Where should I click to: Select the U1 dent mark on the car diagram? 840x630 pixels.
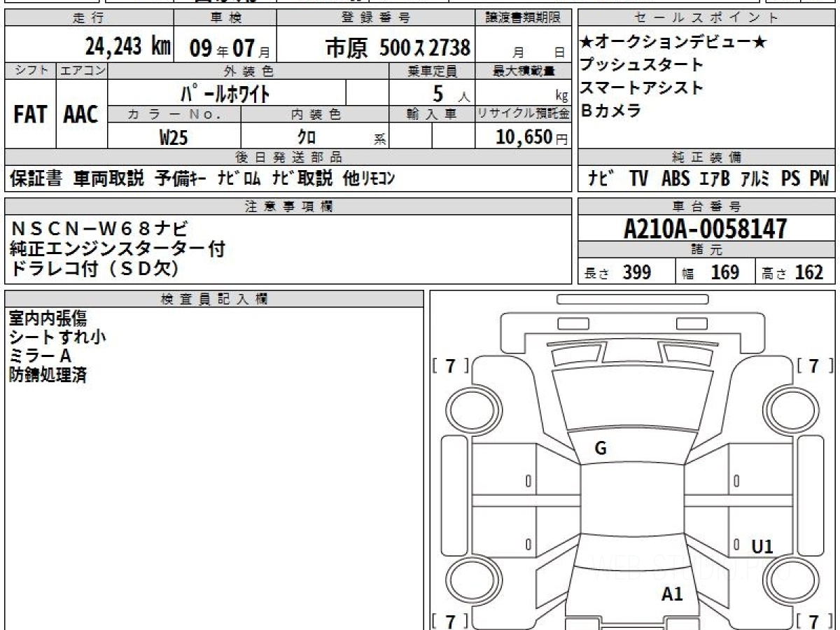tap(762, 547)
